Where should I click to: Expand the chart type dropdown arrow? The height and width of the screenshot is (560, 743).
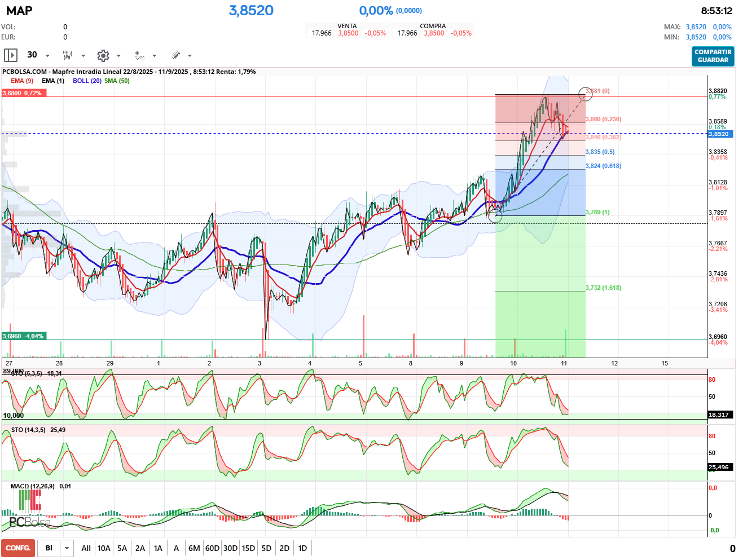(x=83, y=56)
